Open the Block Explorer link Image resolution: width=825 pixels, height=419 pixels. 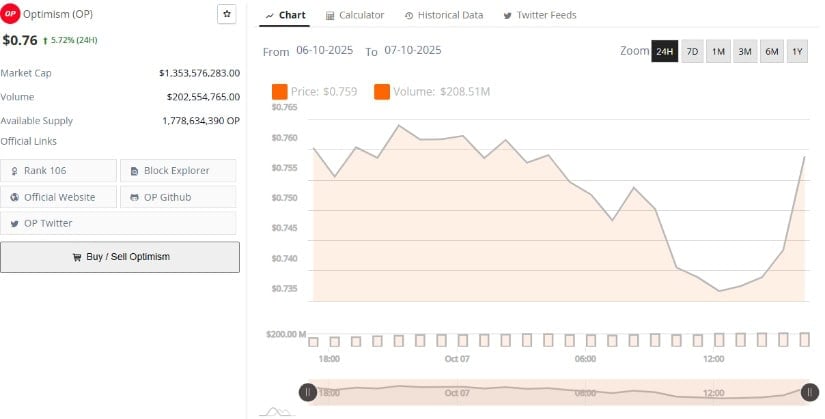click(x=178, y=170)
